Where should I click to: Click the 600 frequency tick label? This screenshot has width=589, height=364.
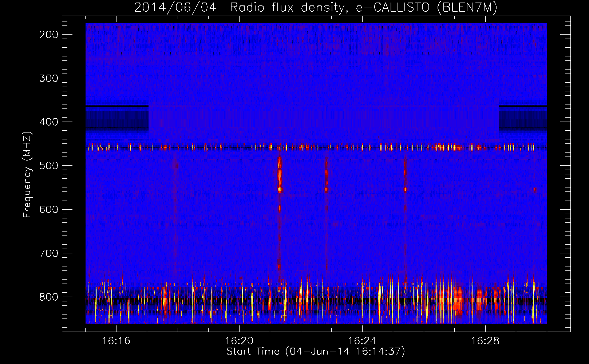[49, 209]
